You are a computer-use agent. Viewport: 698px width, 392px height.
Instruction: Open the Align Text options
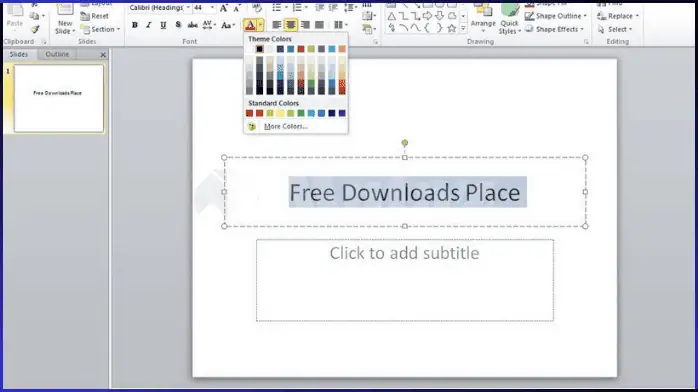pos(368,16)
